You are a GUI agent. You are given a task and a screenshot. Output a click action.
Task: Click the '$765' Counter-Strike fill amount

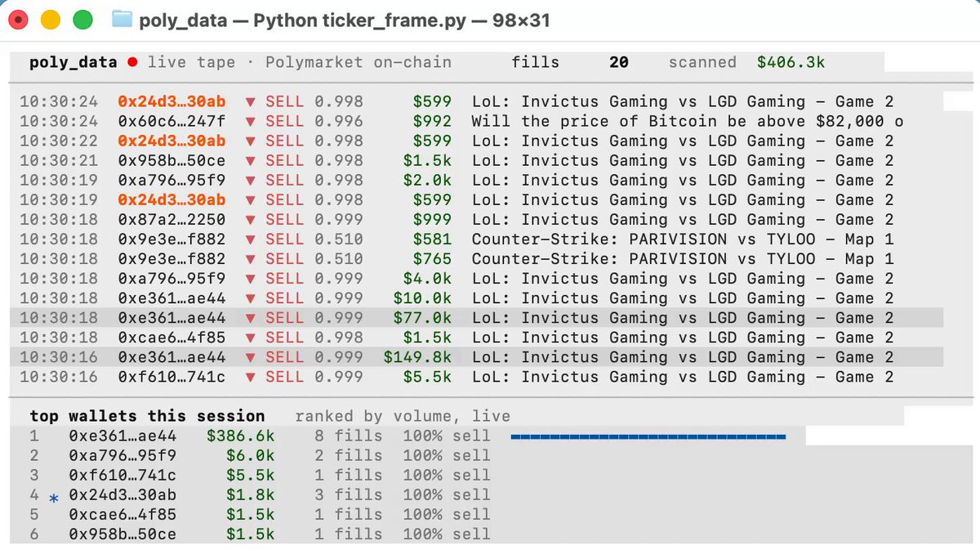point(432,259)
